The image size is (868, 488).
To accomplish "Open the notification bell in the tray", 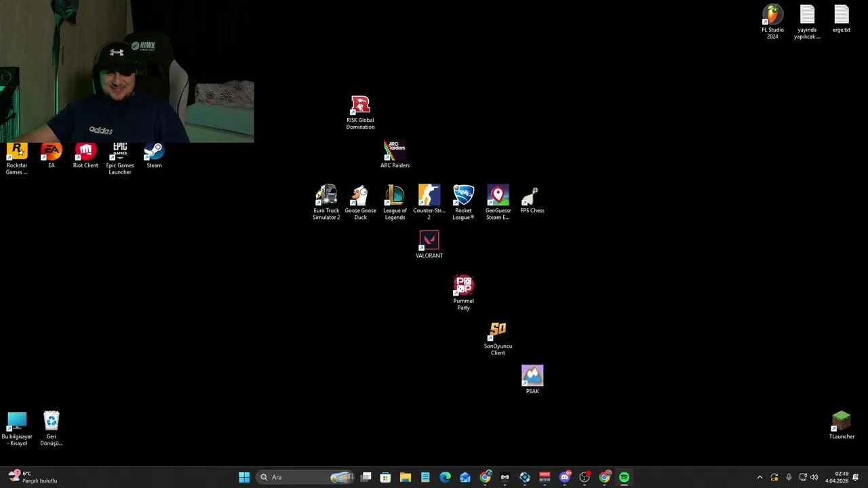I will click(x=856, y=477).
